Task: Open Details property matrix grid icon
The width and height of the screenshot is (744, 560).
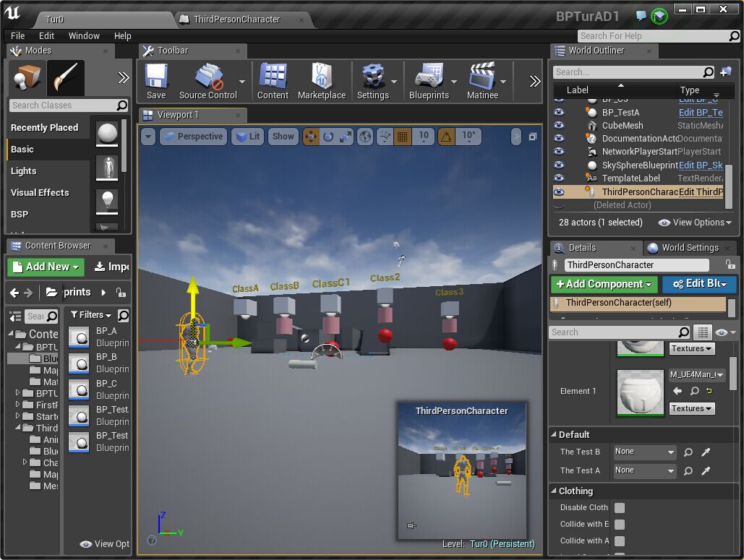Action: point(703,332)
